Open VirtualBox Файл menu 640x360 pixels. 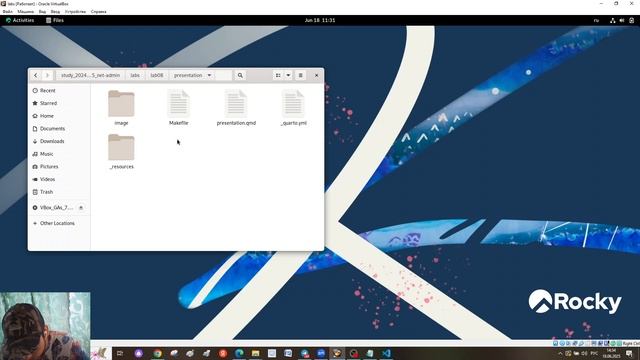(x=7, y=11)
